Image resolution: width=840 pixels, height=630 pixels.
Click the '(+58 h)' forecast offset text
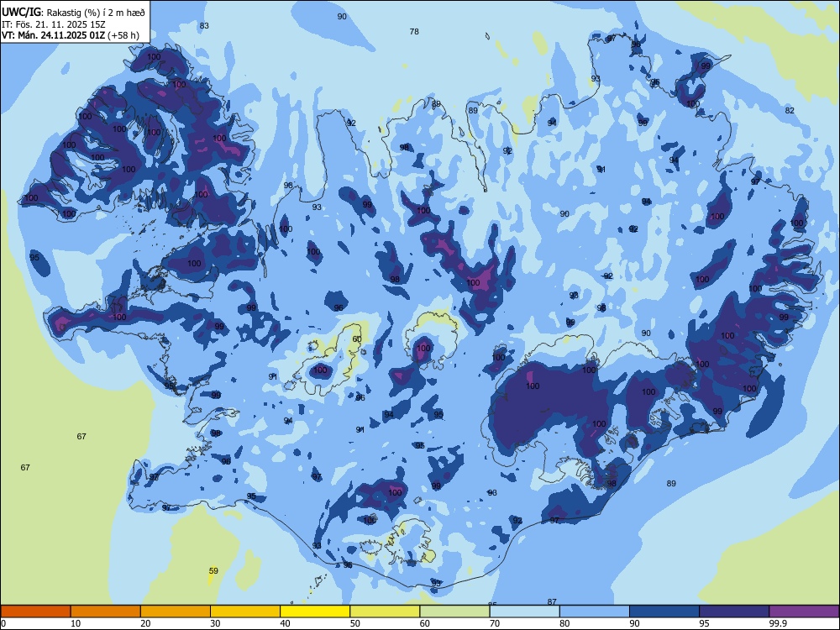[123, 36]
